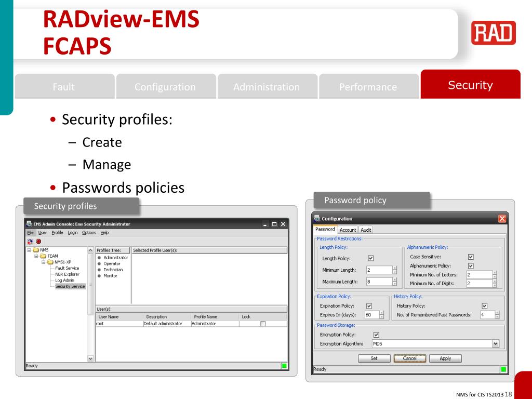Image resolution: width=532 pixels, height=399 pixels.
Task: Collapse the TEAM tree node
Action: (x=36, y=256)
